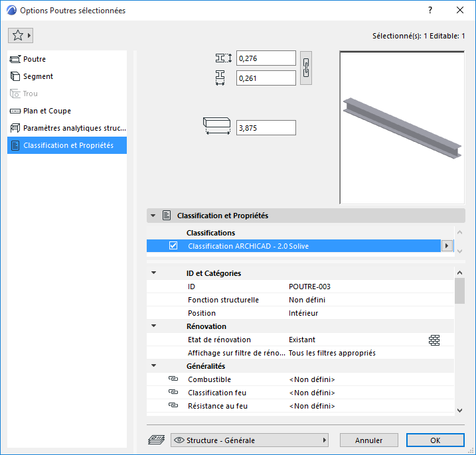The image size is (476, 455).
Task: Open Classification ARCHICAD arrow popup
Action: click(x=447, y=245)
